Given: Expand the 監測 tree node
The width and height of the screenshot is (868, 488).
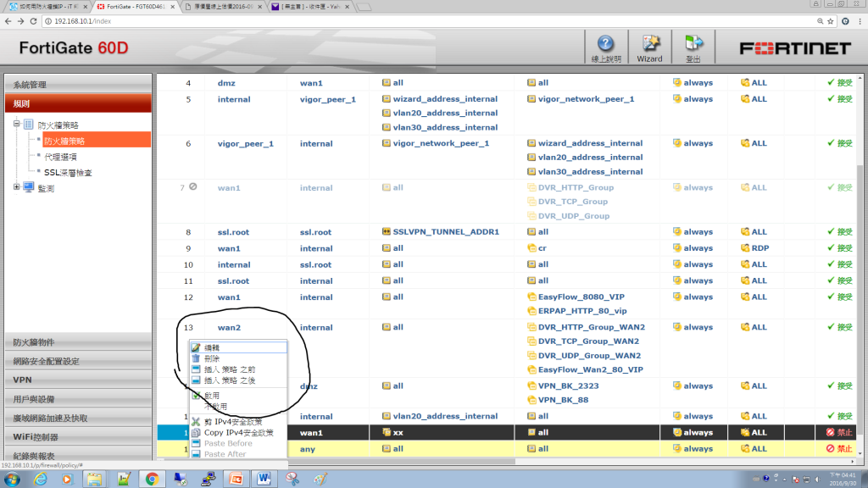Looking at the screenshot, I should pos(17,187).
